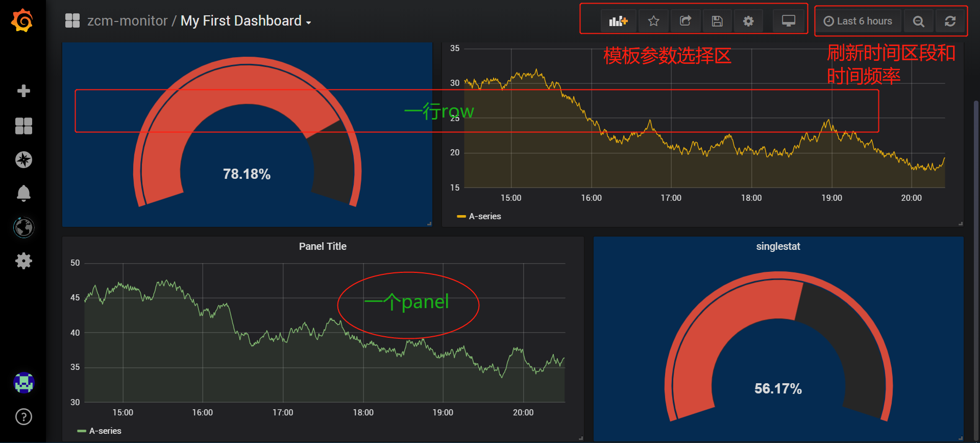Click 17:00 label on top graph
The width and height of the screenshot is (980, 443).
pyautogui.click(x=671, y=198)
